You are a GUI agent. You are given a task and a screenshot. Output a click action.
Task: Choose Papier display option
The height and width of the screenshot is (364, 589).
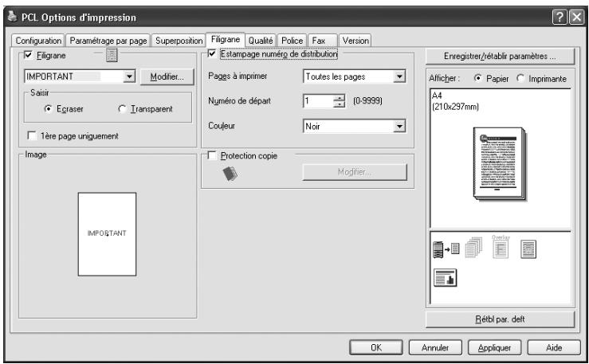477,78
